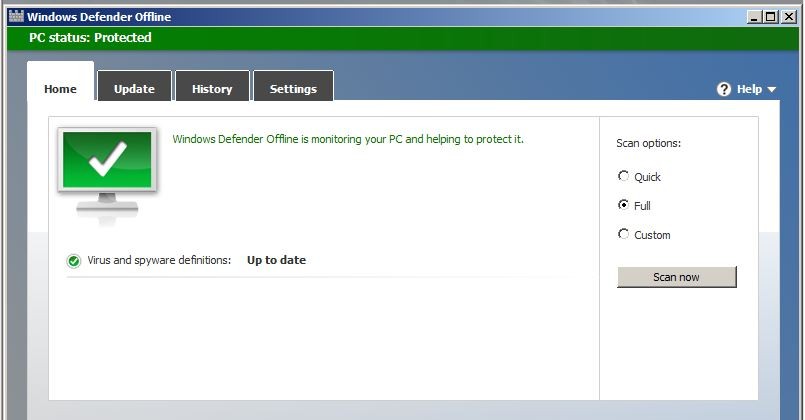Click the Windows Defender Offline title bar icon
Image resolution: width=805 pixels, height=420 pixels.
16,16
